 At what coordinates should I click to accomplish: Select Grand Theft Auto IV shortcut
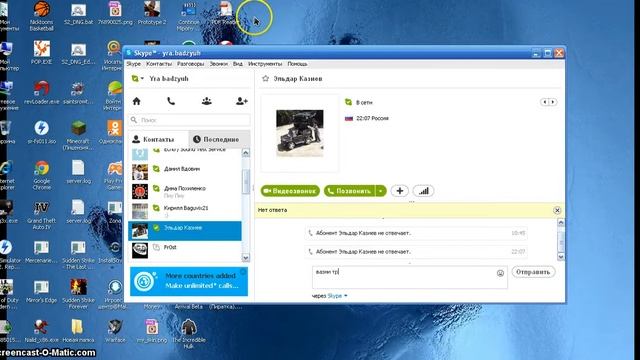42,215
